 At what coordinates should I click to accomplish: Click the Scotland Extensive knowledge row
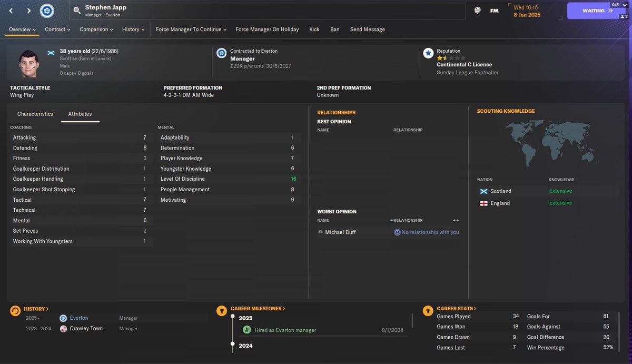pos(548,191)
